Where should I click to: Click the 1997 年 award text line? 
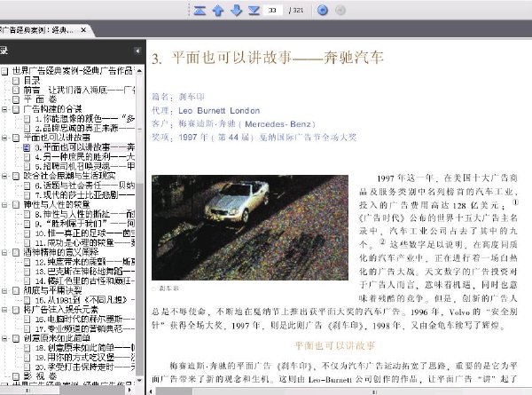(254, 138)
